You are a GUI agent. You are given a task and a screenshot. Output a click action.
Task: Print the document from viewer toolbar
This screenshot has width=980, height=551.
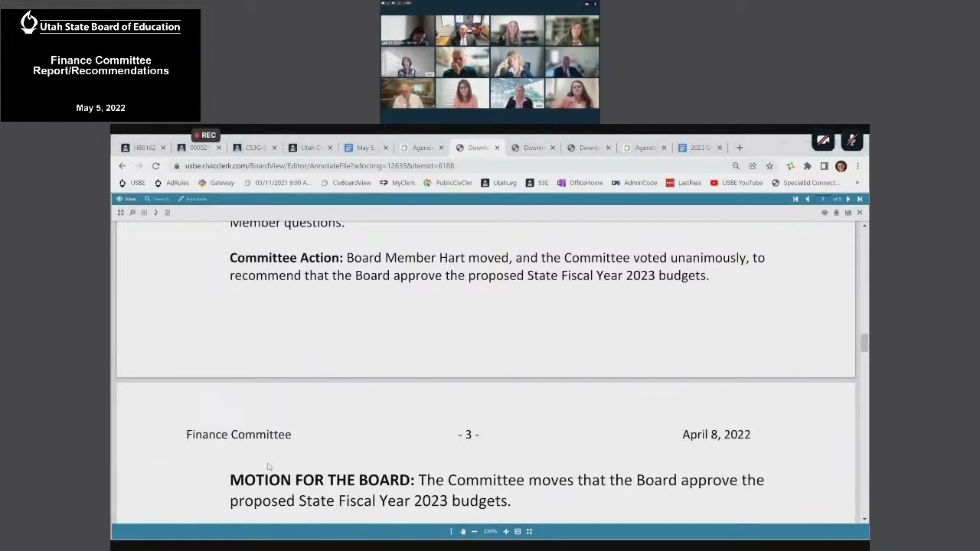pyautogui.click(x=825, y=213)
